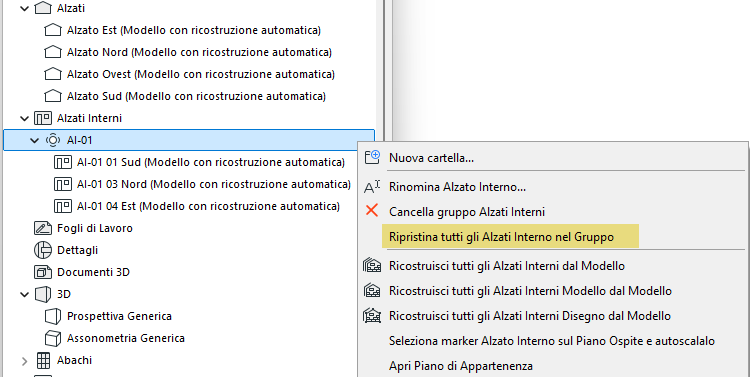The width and height of the screenshot is (750, 377).
Task: Collapse the AI-01 group chevron
Action: pos(34,140)
